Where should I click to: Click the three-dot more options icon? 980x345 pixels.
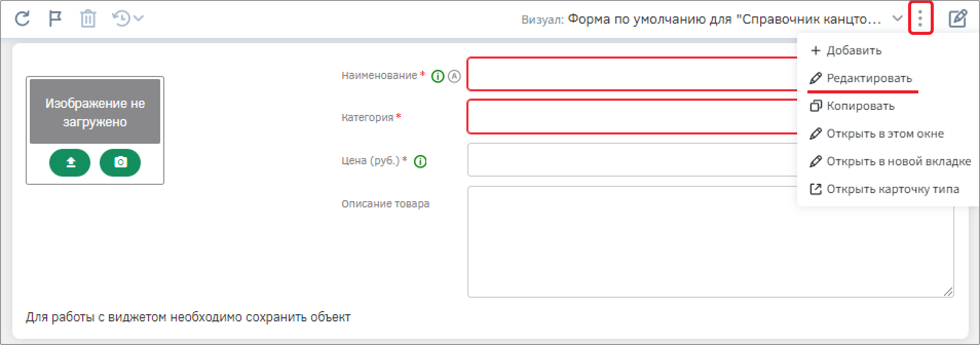point(920,18)
